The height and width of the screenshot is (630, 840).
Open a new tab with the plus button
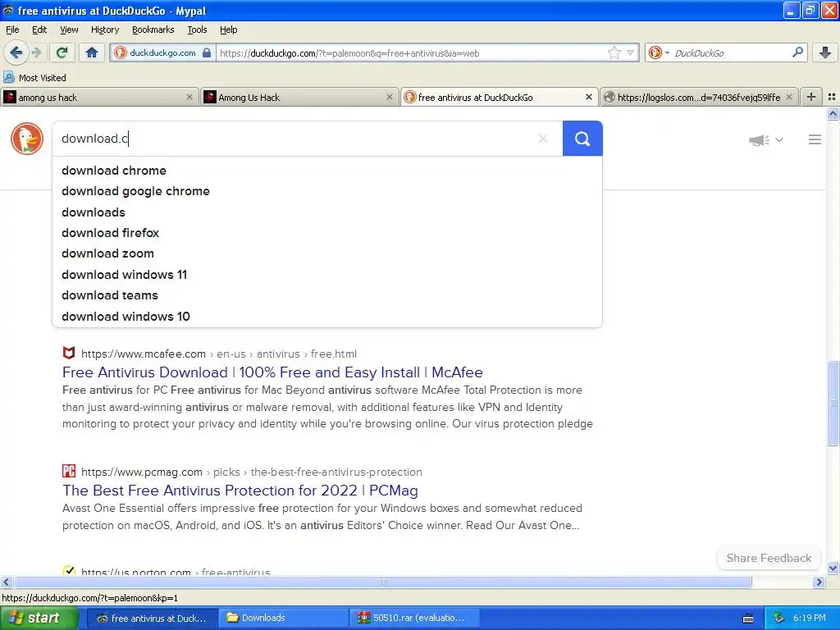(811, 97)
